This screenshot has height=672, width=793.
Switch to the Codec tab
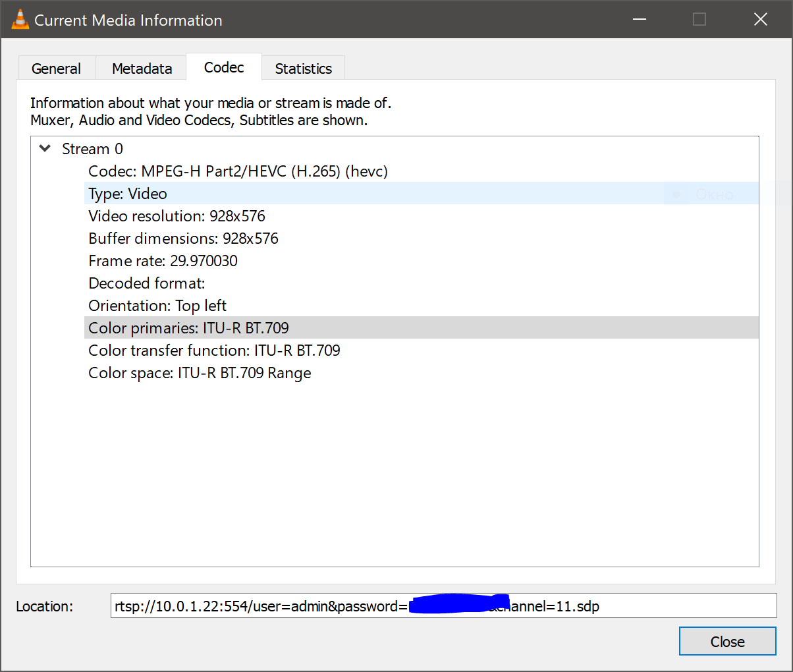[x=223, y=67]
